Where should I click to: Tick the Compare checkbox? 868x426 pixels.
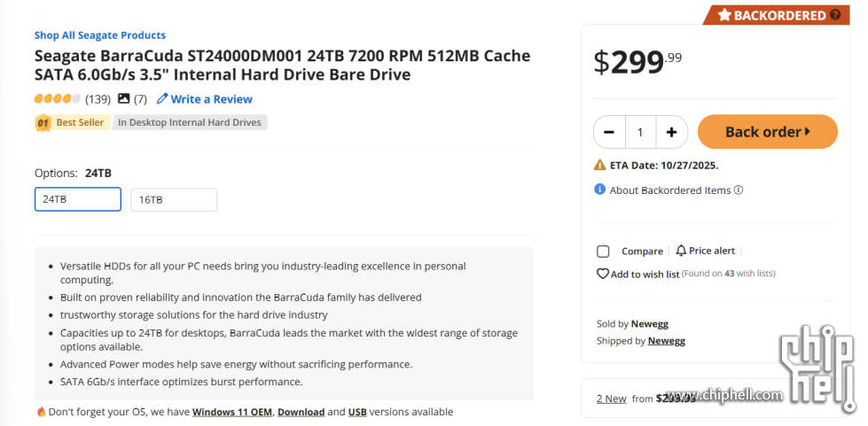point(604,252)
